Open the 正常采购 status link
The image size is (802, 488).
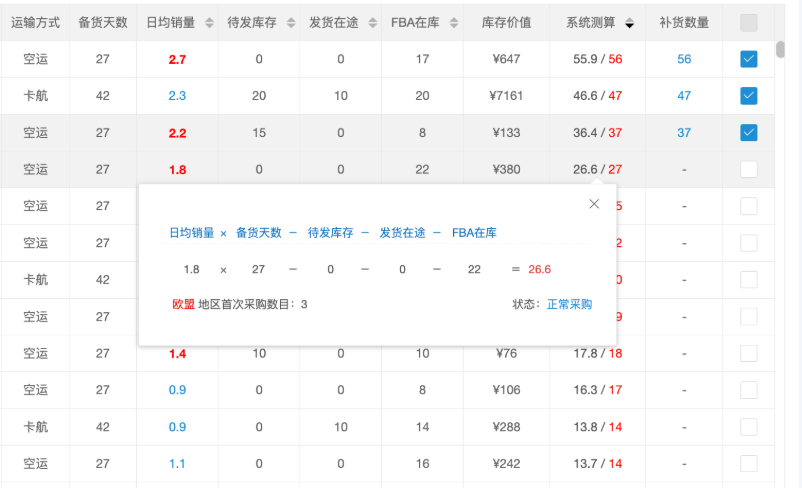pyautogui.click(x=569, y=304)
